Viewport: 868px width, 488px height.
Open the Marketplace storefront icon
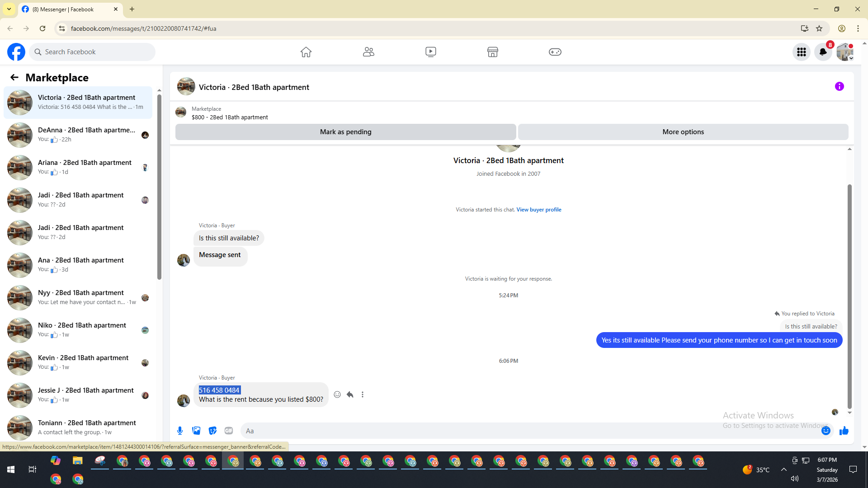click(x=493, y=52)
